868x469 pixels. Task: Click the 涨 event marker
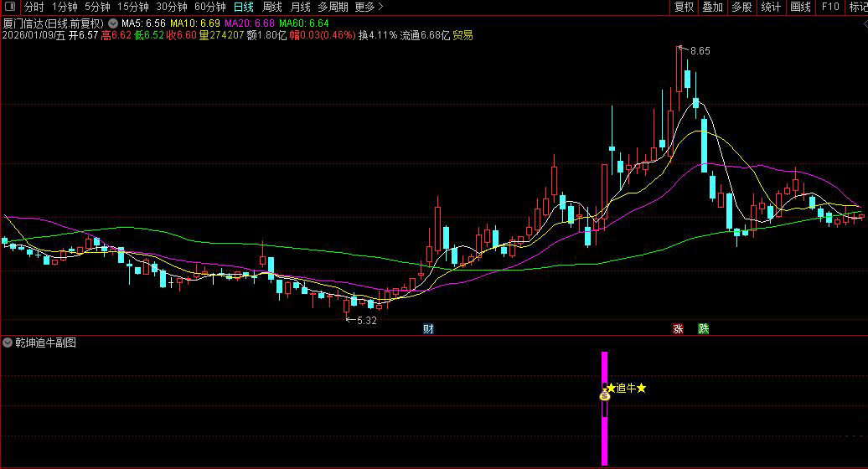pyautogui.click(x=678, y=329)
